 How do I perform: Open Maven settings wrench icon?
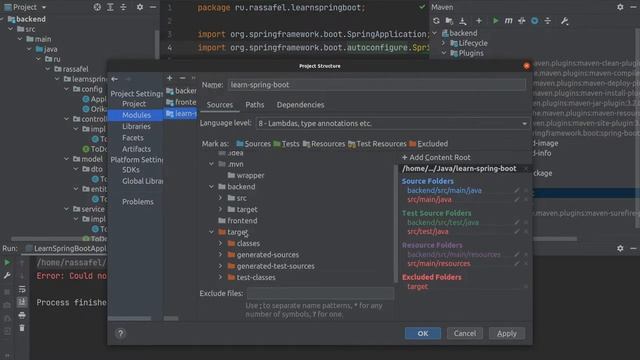tap(564, 20)
